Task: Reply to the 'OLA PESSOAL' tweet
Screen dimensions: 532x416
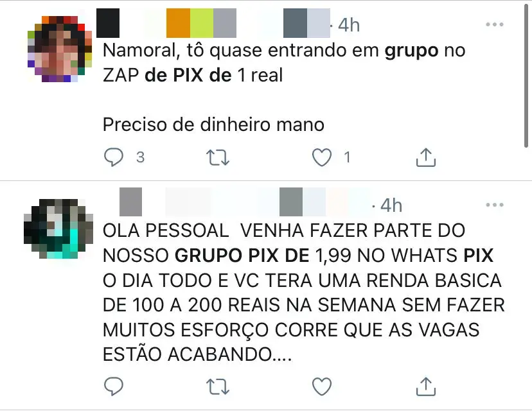Action: click(x=113, y=386)
